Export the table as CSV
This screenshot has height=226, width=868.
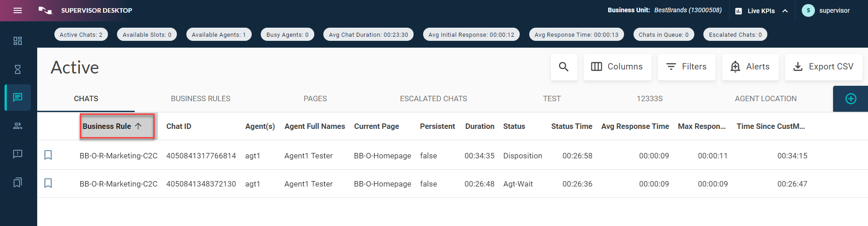coord(824,67)
